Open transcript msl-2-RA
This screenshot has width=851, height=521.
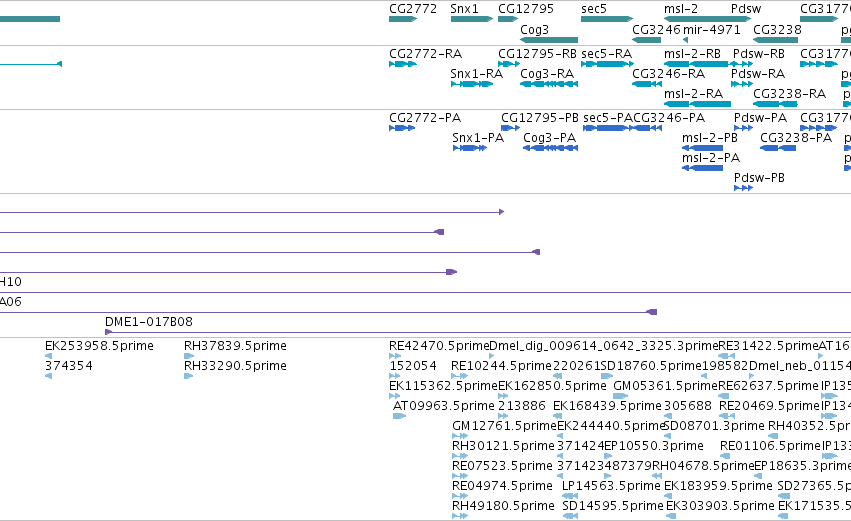(694, 94)
